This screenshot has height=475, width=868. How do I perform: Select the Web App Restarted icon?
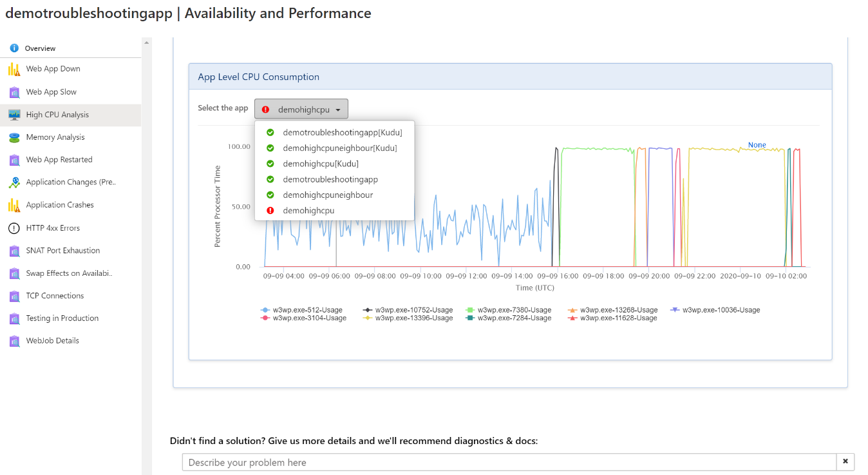[x=13, y=159]
